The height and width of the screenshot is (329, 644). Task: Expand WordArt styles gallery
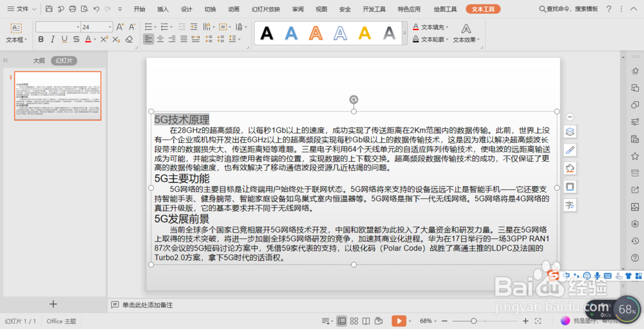tap(404, 33)
